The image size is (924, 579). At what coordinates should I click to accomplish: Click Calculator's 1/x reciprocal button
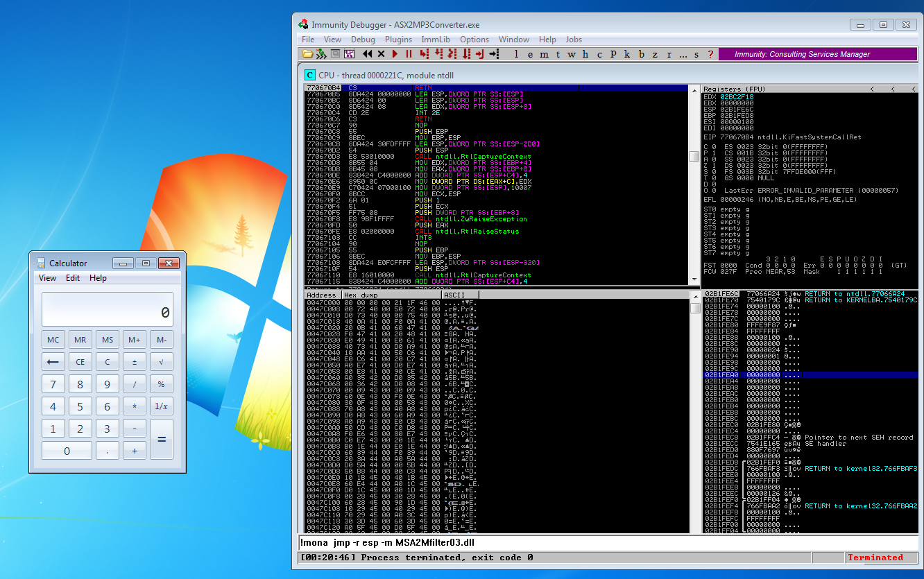tap(161, 407)
